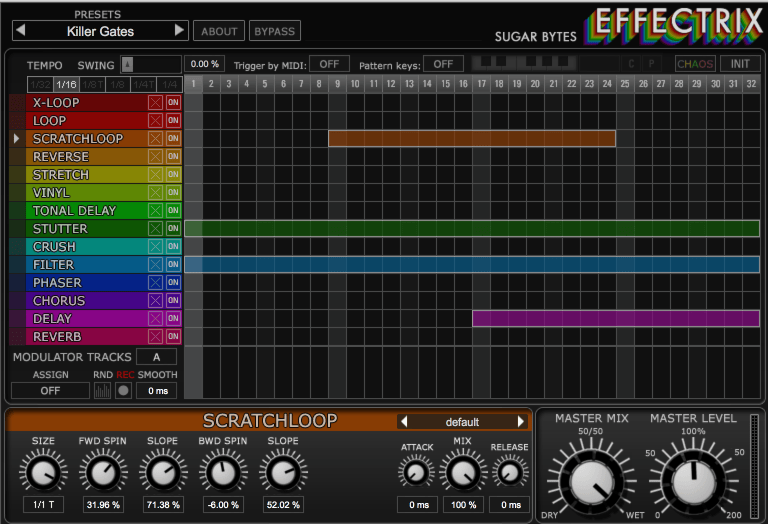Click the SCRATCHLOOP track selection arrow
Viewport: 768px width, 524px height.
[x=17, y=139]
